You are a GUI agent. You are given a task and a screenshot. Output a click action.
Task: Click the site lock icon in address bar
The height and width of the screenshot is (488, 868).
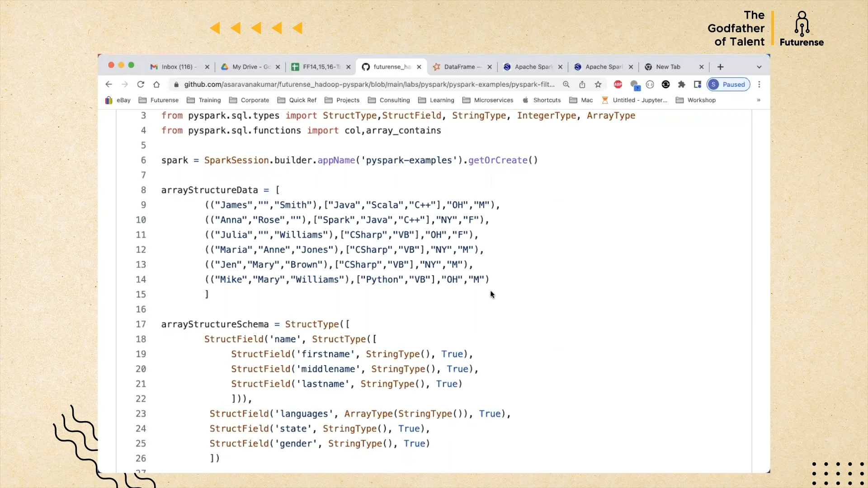[176, 84]
